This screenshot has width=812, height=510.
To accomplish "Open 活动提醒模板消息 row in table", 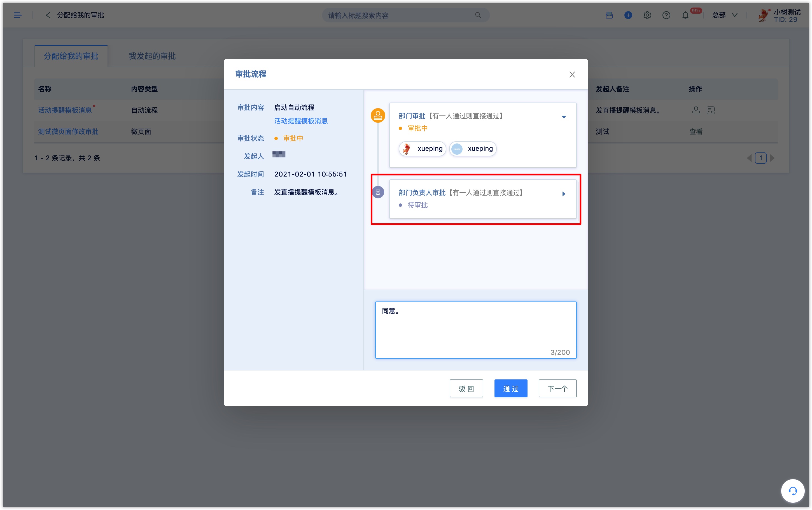I will [65, 110].
